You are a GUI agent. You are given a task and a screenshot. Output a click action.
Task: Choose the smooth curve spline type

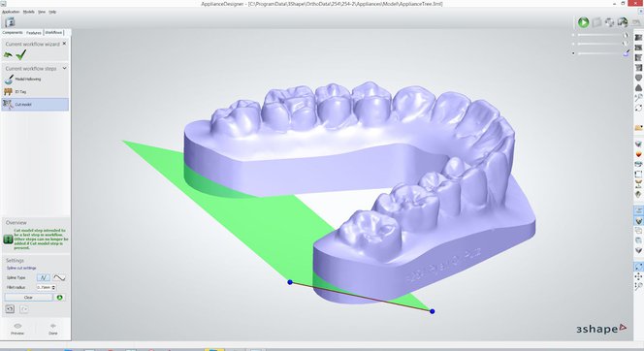click(x=59, y=277)
